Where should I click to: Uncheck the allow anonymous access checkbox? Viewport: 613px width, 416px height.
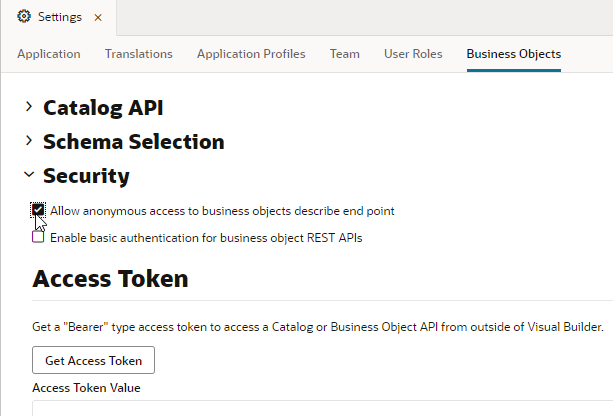[38, 211]
